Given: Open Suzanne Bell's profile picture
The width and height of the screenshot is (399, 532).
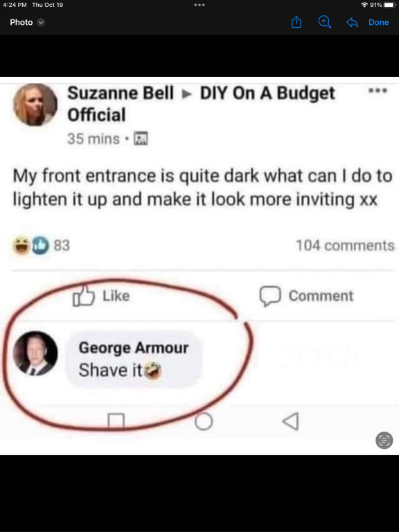Looking at the screenshot, I should coord(35,105).
